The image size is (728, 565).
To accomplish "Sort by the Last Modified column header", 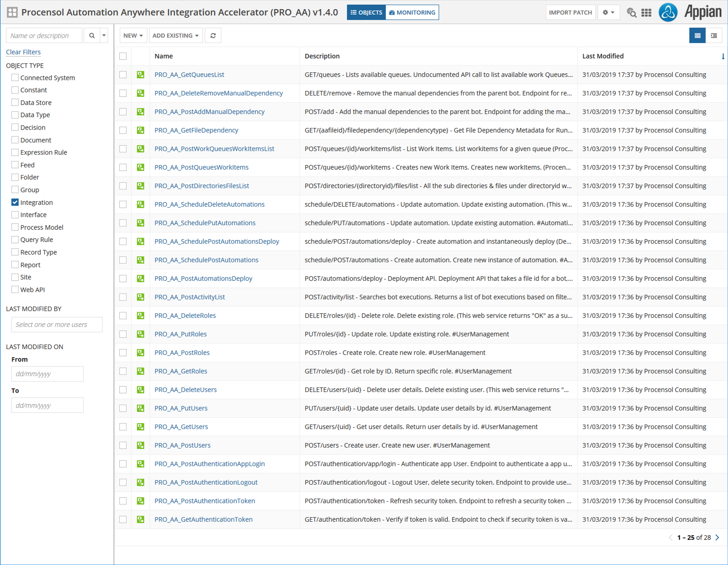I will coord(603,56).
